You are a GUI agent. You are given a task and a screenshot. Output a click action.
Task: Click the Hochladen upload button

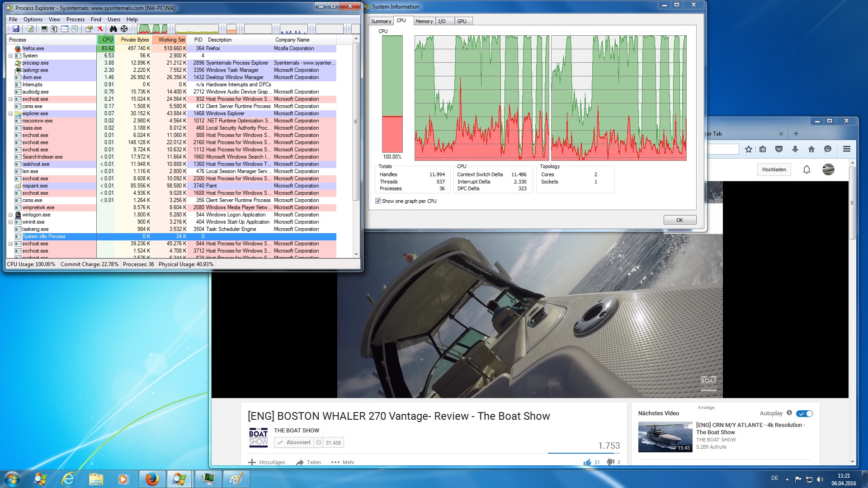[774, 169]
